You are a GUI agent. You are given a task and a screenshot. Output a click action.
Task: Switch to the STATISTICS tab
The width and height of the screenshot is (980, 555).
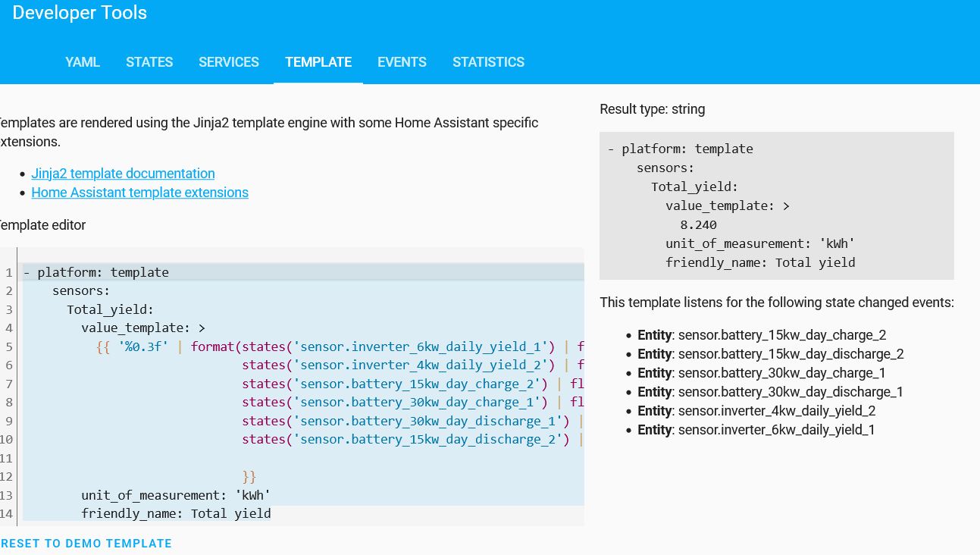[x=488, y=62]
